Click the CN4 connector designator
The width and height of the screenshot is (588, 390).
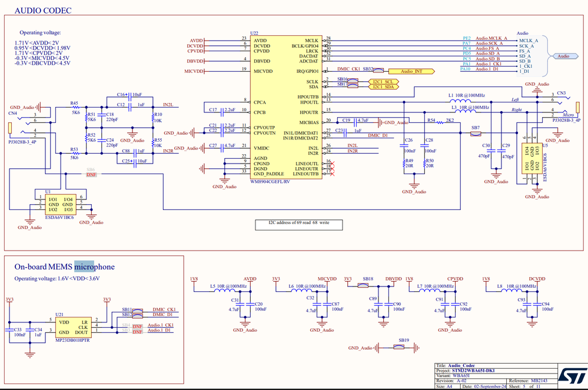pos(12,113)
